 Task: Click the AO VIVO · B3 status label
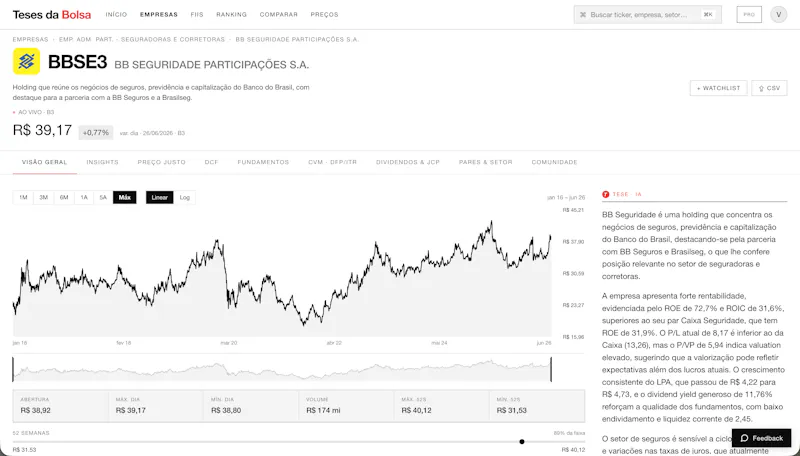point(34,112)
